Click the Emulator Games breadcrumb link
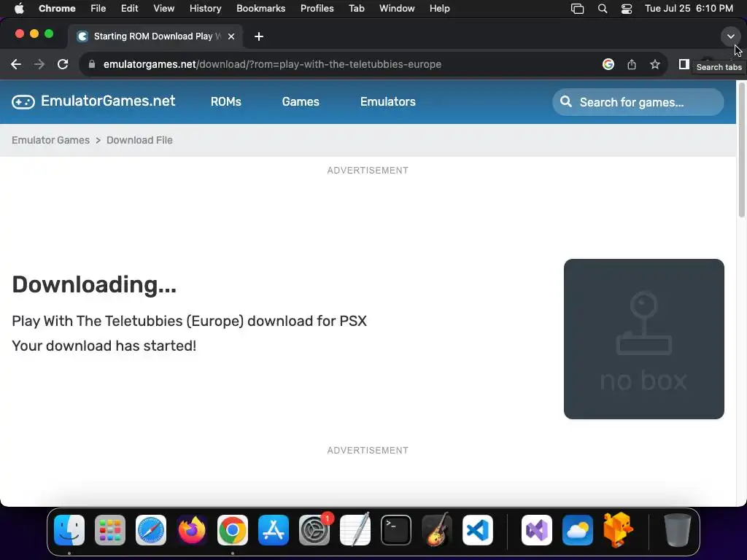 tap(50, 140)
